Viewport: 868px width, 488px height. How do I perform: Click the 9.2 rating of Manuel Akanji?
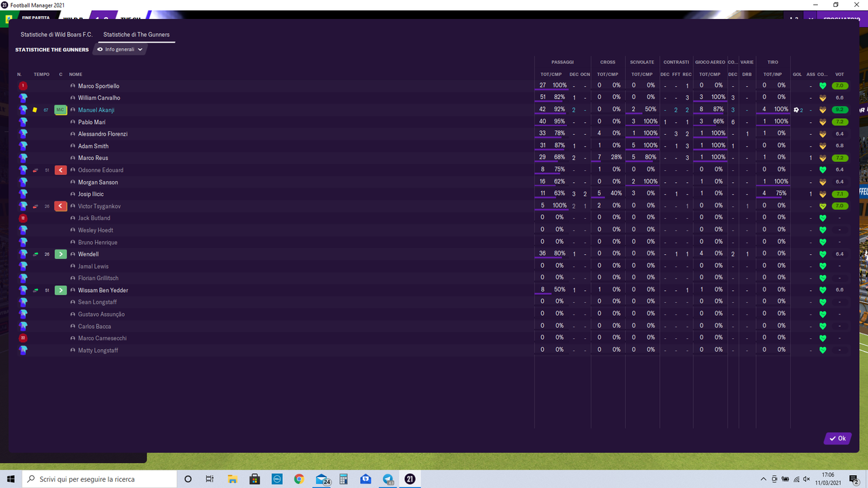click(x=840, y=110)
